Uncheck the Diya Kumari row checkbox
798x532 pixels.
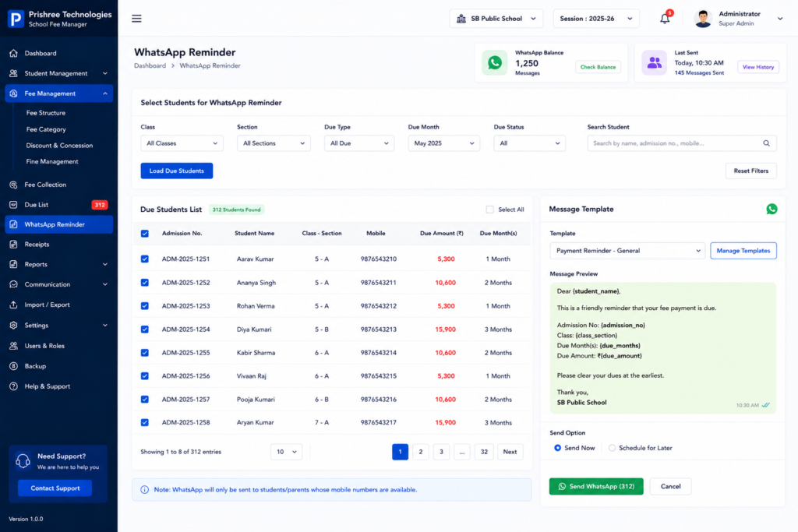pyautogui.click(x=145, y=329)
